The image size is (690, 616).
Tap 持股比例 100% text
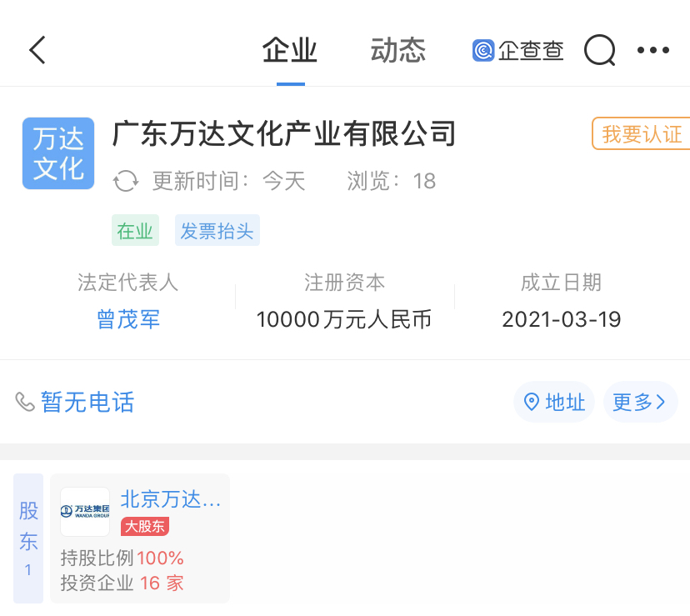122,558
